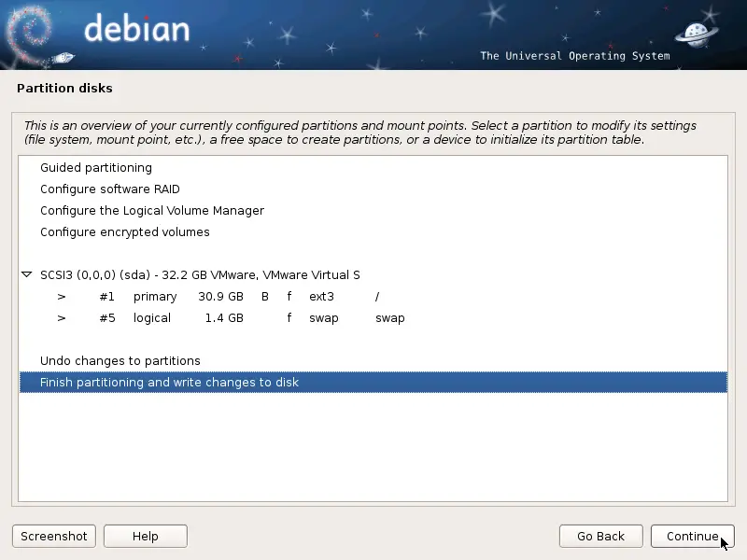Click the 30.9 GB size value
Screen dimensions: 747x560
tap(220, 296)
